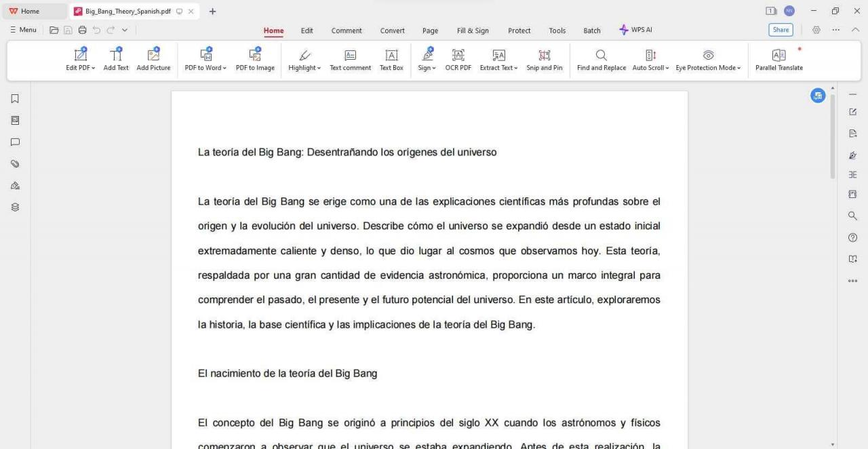Click the vertical scrollbar on the right
This screenshot has width=868, height=449.
tap(833, 136)
